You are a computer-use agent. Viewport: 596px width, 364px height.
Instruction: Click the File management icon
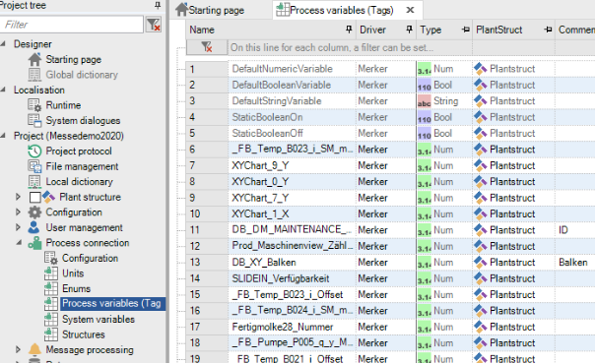point(34,166)
